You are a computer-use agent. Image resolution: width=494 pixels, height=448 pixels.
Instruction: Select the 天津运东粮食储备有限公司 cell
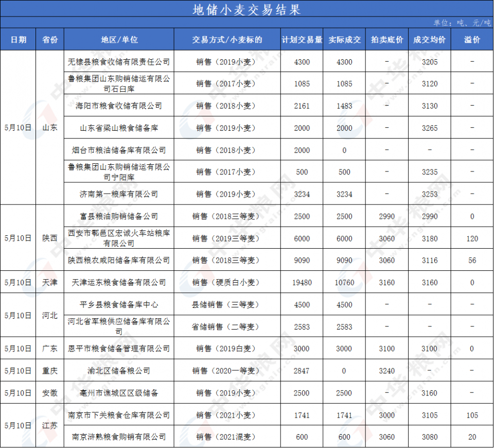119,282
